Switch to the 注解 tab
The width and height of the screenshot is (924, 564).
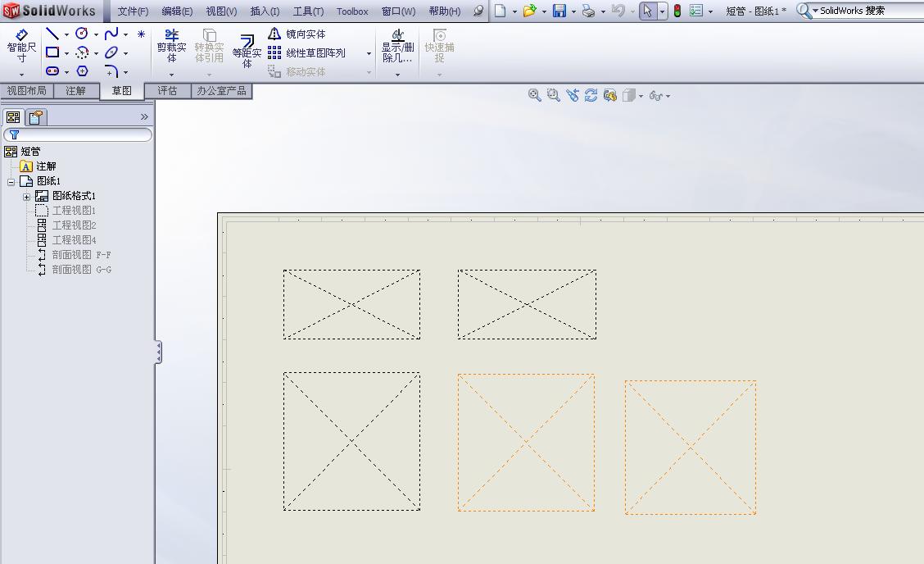coord(75,91)
